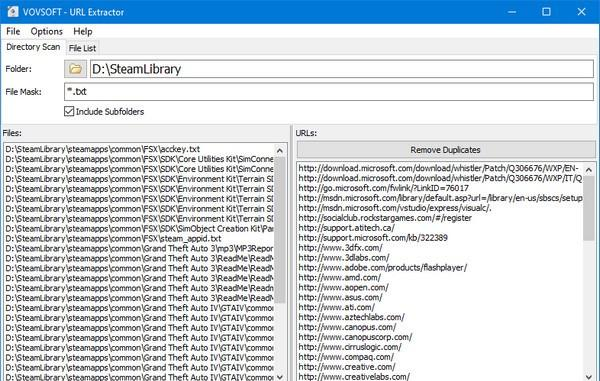
Task: Minimize the URL Extractor window
Action: coord(512,12)
